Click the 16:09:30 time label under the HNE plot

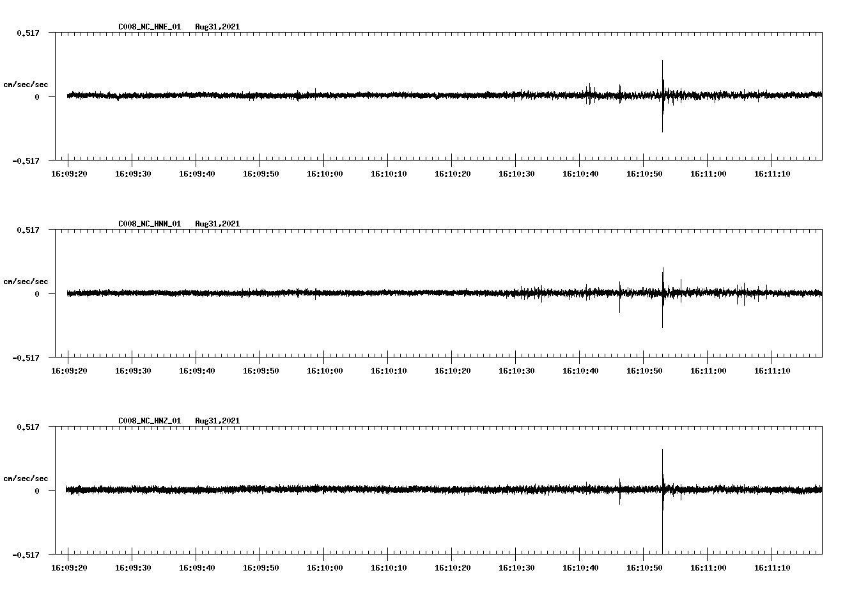133,174
